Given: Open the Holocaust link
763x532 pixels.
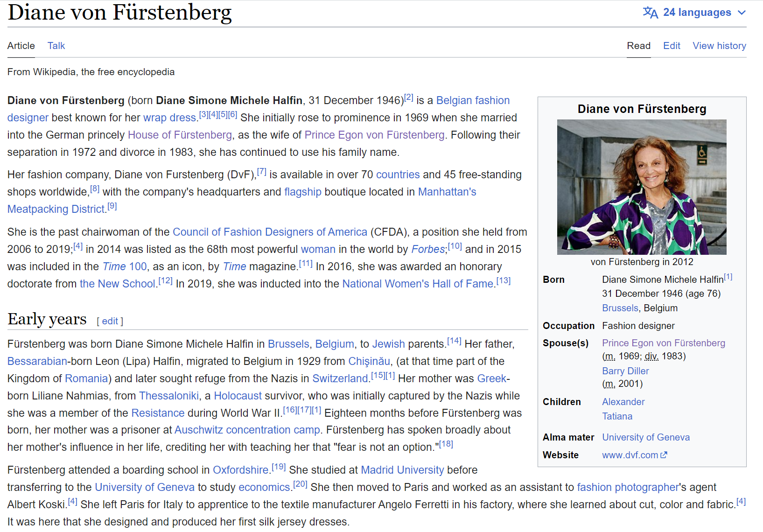Looking at the screenshot, I should [238, 396].
